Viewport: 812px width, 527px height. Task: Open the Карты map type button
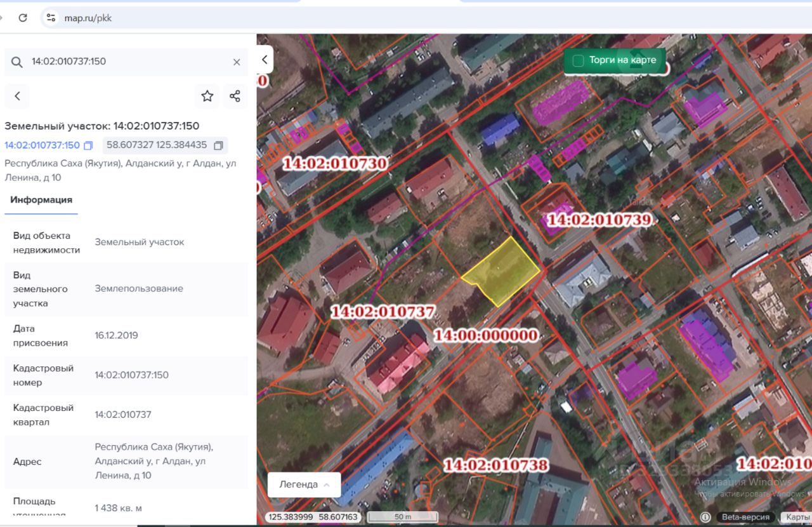(x=796, y=517)
